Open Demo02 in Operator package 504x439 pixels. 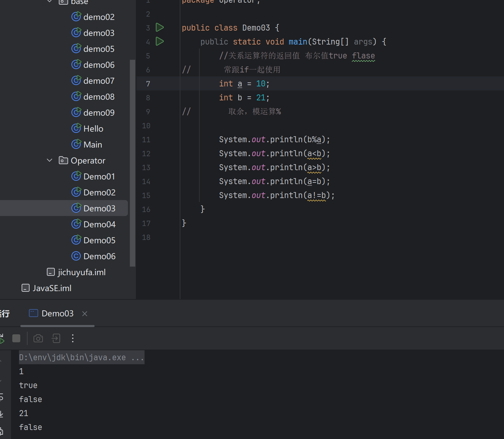coord(99,192)
